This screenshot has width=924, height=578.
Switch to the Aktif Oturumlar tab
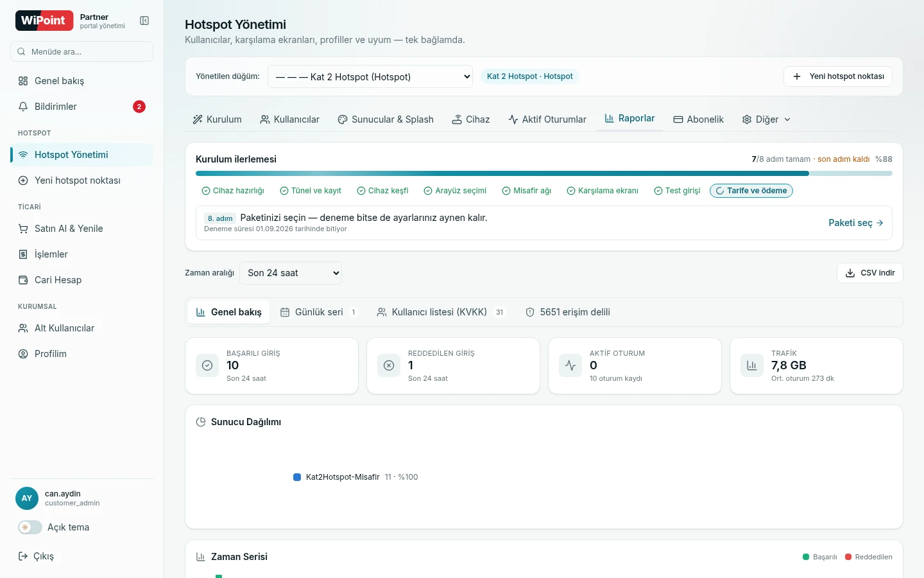point(547,119)
